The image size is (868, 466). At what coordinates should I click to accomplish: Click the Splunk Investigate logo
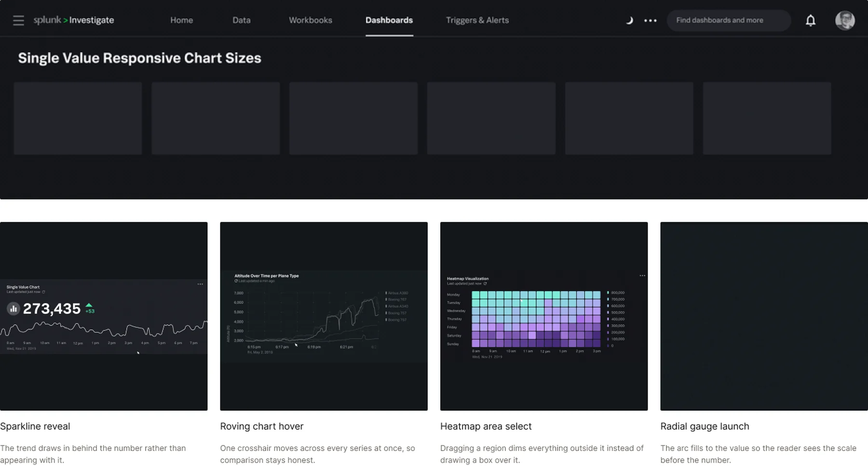74,20
